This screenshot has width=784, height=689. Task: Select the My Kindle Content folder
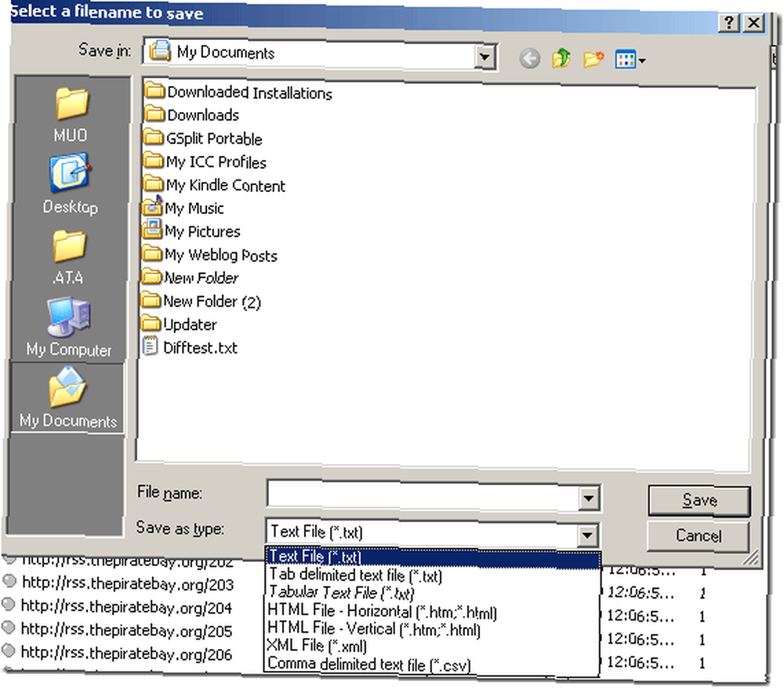215,185
